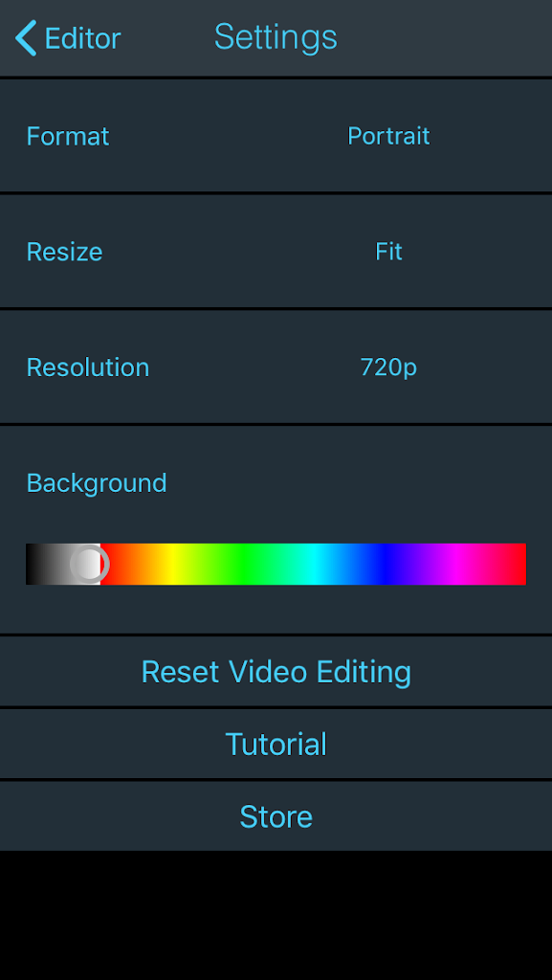Open the Store
552x980 pixels.
tap(276, 816)
